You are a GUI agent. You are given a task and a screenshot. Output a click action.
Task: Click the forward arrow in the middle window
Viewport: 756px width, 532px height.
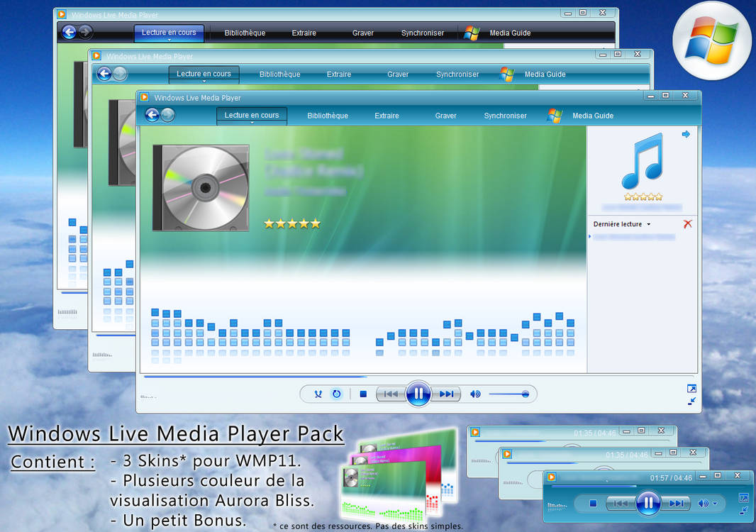click(120, 74)
